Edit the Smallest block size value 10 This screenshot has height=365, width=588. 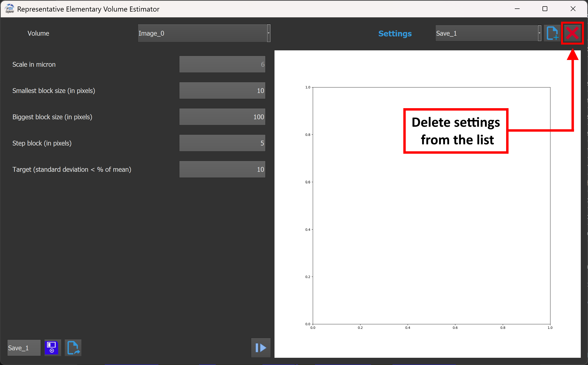click(x=222, y=90)
